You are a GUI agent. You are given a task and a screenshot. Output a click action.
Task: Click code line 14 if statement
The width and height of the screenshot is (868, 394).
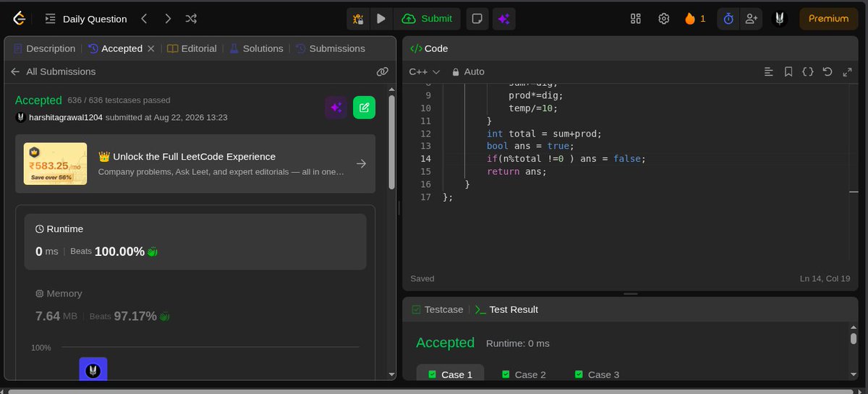click(566, 158)
